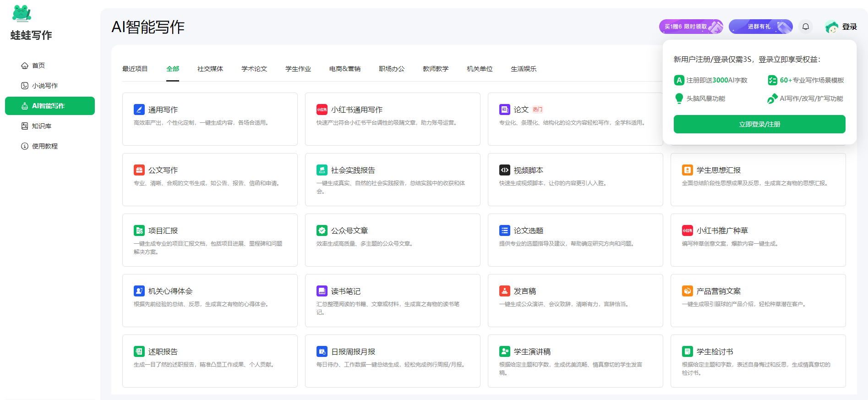Select AI智能写作 sidebar item
Screen dimensions: 868x400
pos(50,106)
